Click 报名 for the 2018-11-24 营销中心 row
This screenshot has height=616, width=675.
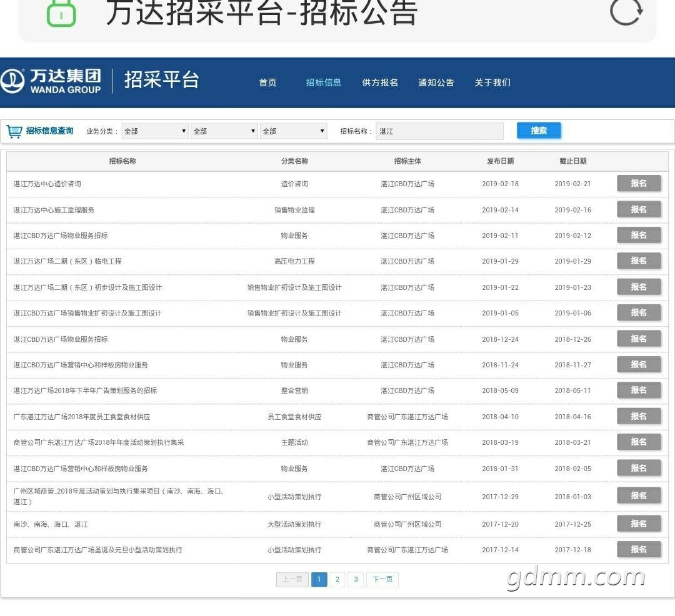639,364
